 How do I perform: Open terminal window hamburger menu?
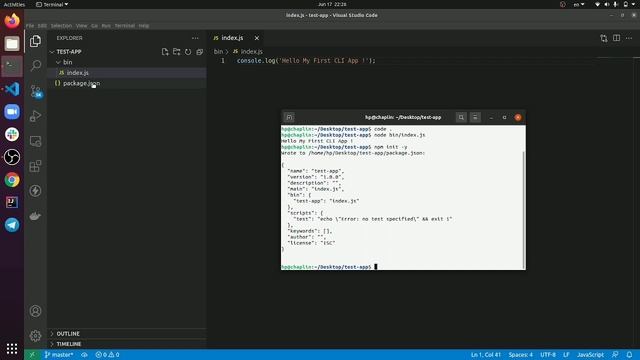pos(475,118)
